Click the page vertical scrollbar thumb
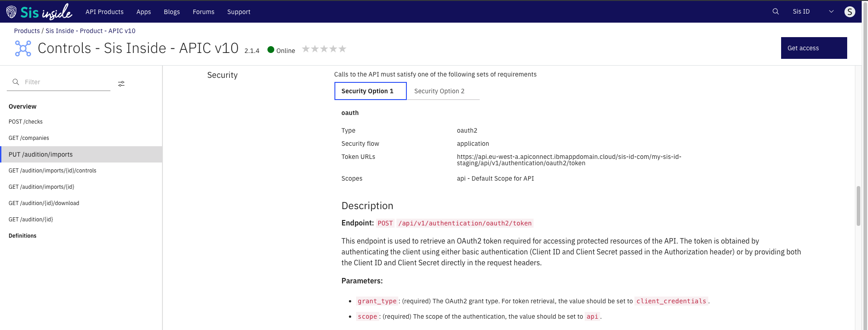Viewport: 868px width, 330px height. coord(858,206)
